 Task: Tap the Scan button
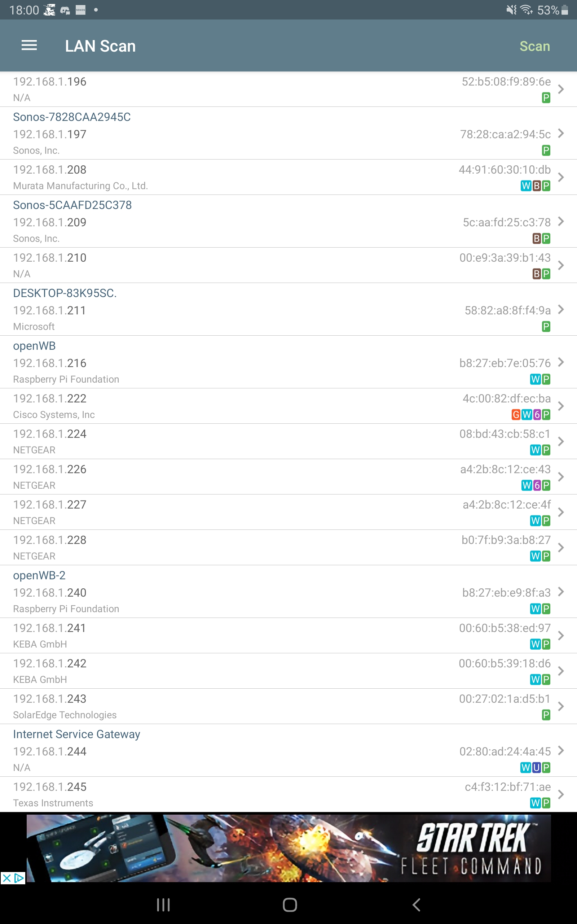(x=534, y=46)
